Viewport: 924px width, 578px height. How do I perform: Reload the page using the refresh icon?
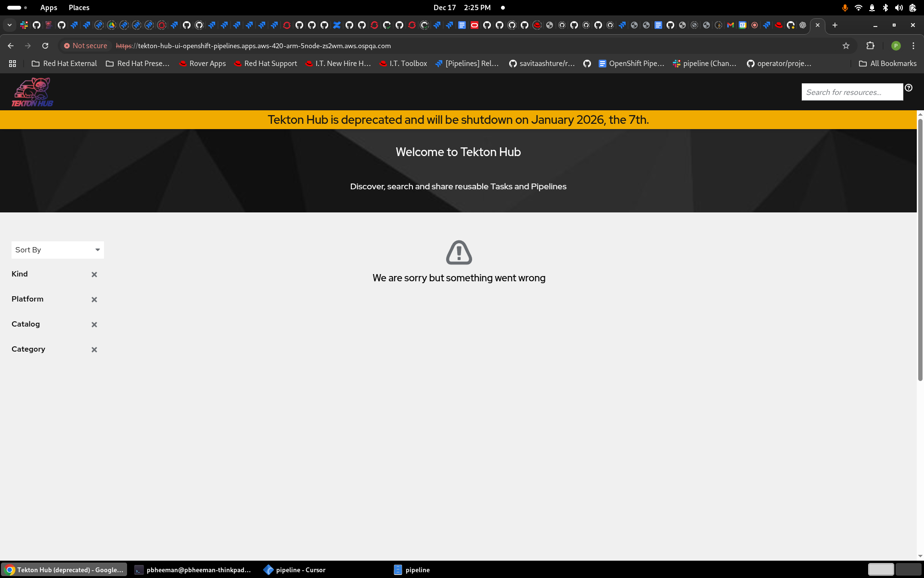(x=45, y=46)
